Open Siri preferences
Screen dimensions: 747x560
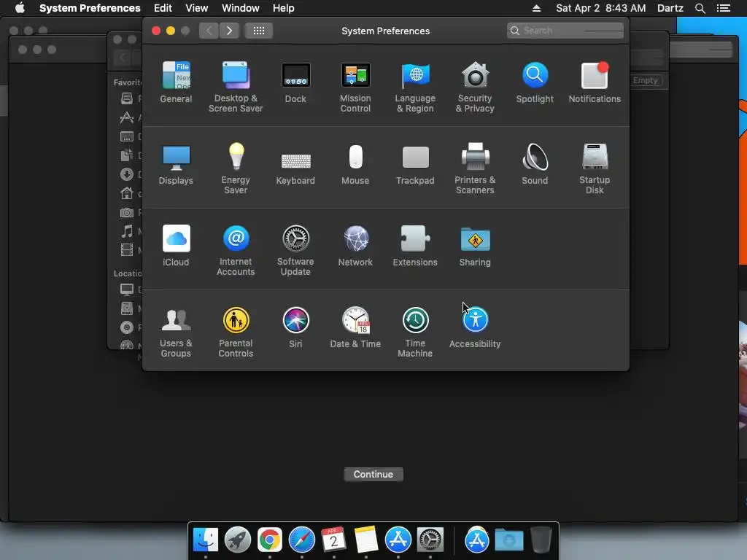pos(295,327)
